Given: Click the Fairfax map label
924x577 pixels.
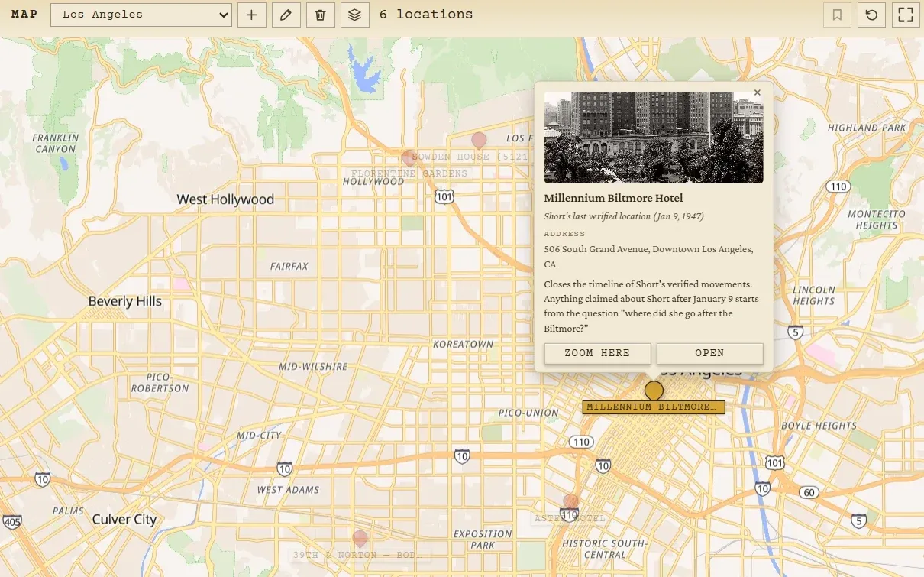Looking at the screenshot, I should tap(289, 267).
